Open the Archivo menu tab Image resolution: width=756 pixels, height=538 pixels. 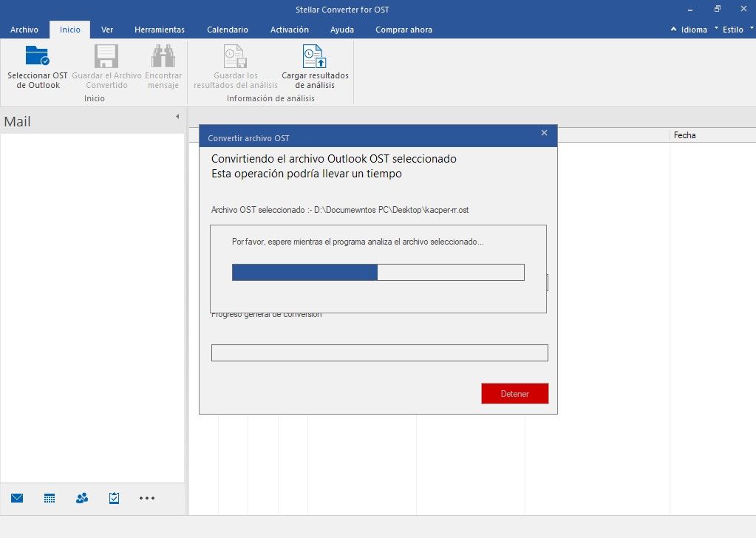click(x=24, y=30)
